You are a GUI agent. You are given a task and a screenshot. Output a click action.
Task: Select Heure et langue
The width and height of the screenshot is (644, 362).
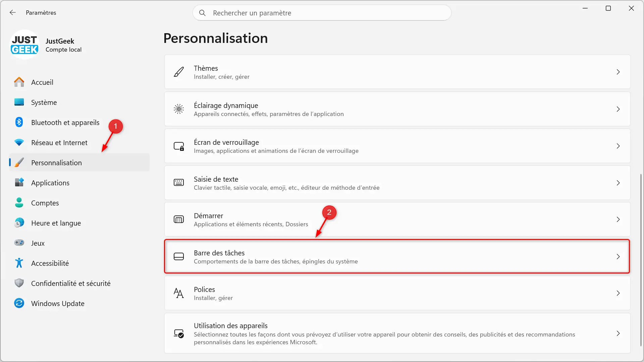[x=79, y=223]
